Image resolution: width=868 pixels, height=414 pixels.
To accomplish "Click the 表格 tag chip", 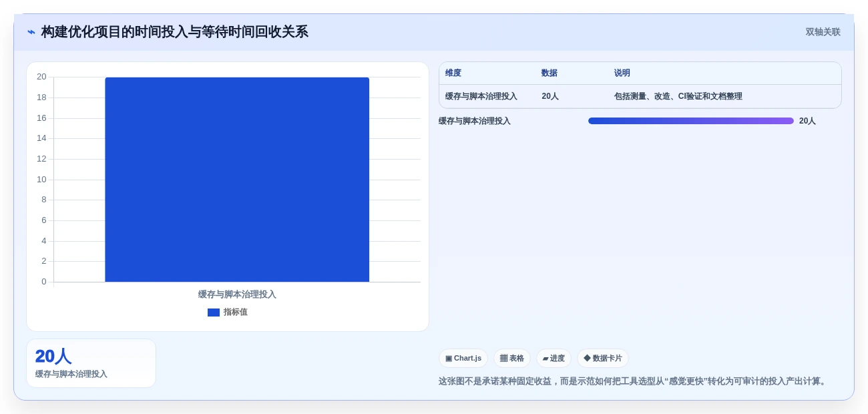I will (x=512, y=359).
